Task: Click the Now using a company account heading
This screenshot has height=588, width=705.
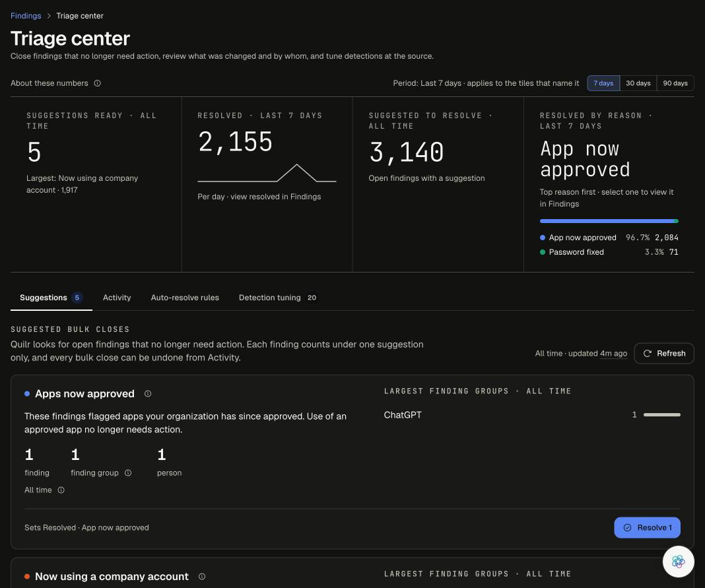Action: pos(112,576)
